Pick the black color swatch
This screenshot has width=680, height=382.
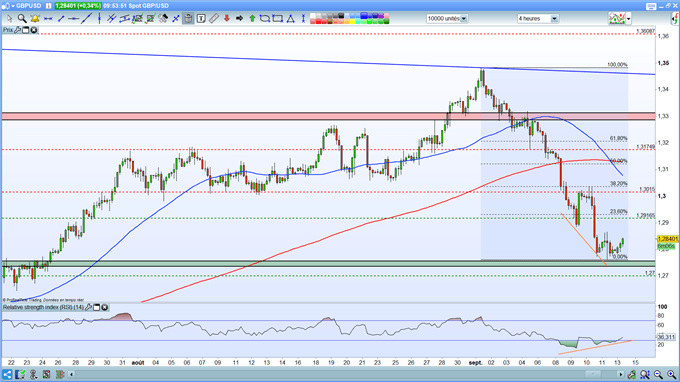tap(341, 16)
